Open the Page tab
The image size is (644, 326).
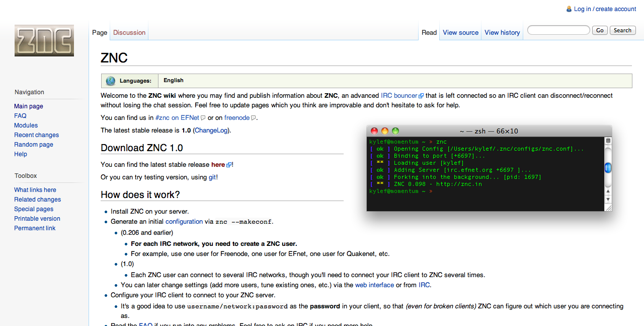(x=100, y=33)
